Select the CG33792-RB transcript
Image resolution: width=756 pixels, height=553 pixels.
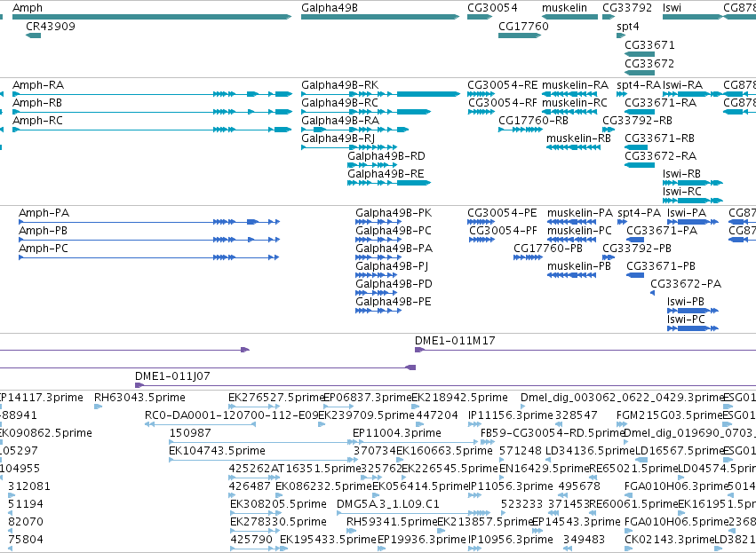tap(609, 130)
